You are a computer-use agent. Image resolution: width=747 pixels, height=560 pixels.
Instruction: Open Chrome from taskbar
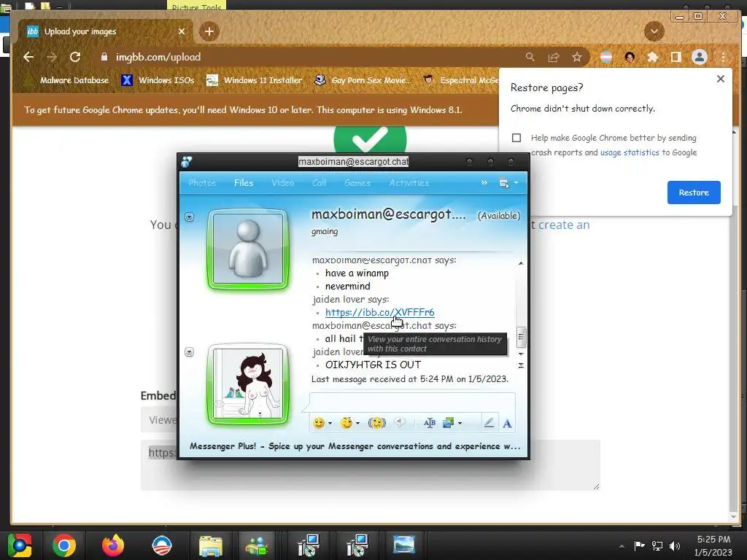click(x=64, y=545)
